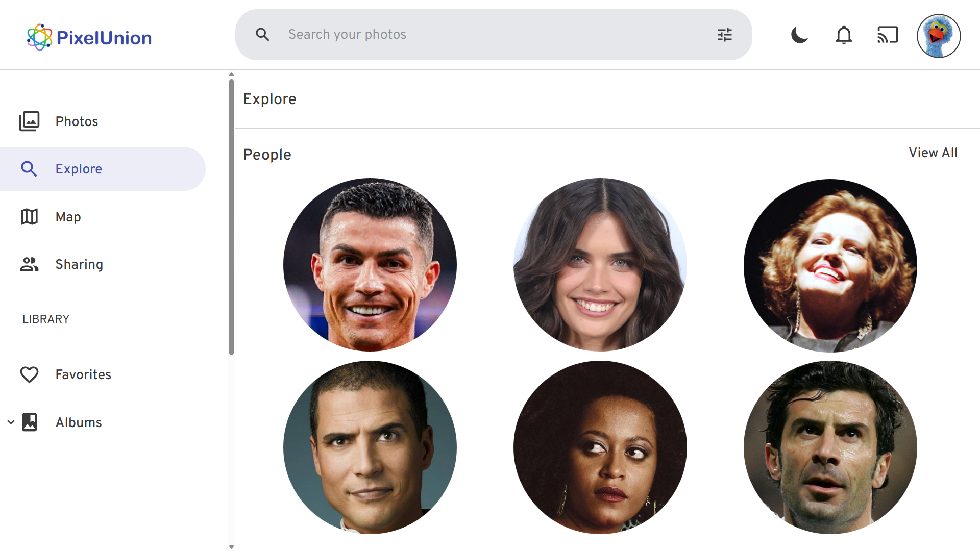This screenshot has width=980, height=551.
Task: Open the Favorites heart icon
Action: click(x=30, y=374)
